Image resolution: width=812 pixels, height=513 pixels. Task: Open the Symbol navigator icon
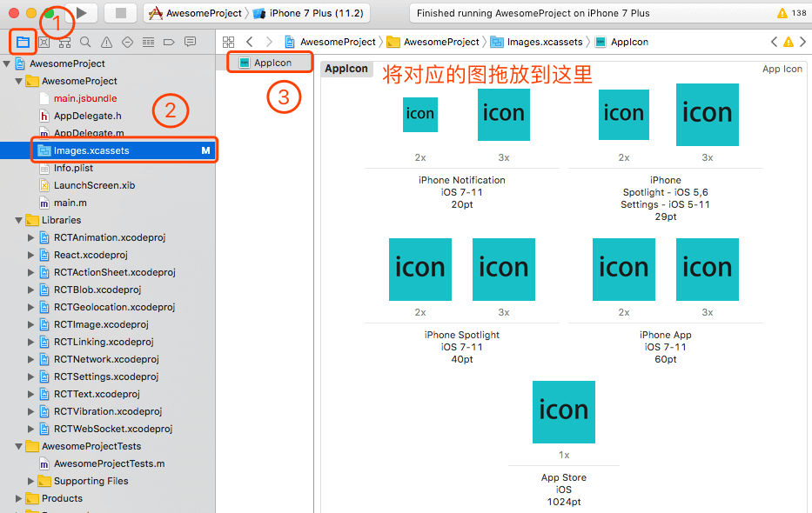(64, 42)
